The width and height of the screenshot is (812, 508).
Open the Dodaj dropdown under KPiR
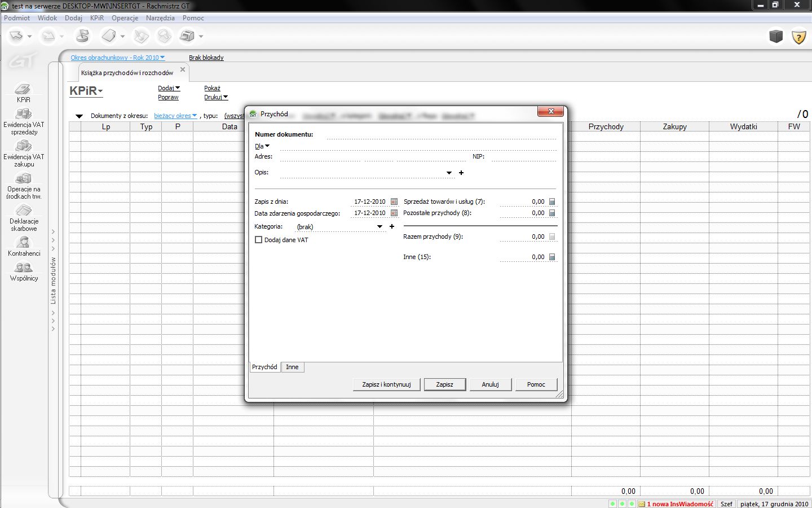tap(169, 88)
